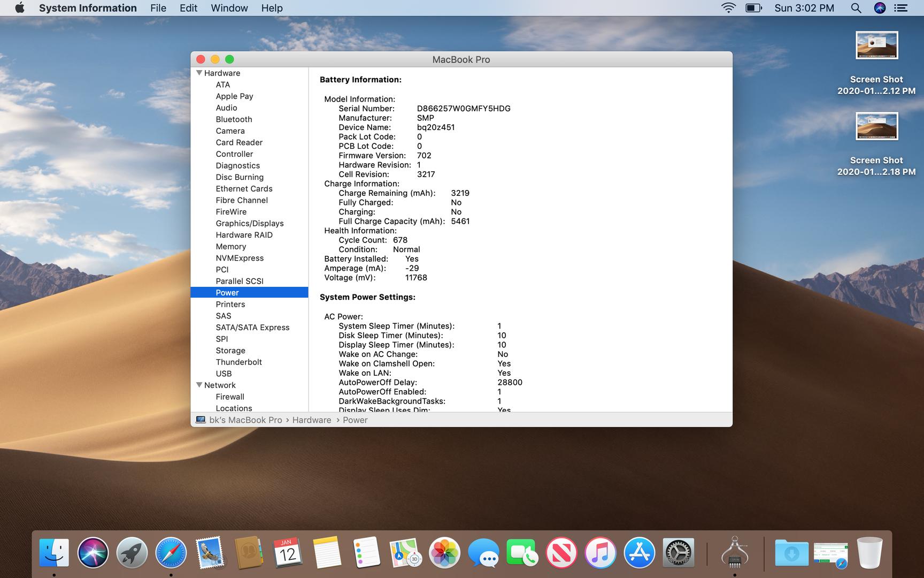Open Downloads folder in Dock
924x578 pixels.
[791, 553]
